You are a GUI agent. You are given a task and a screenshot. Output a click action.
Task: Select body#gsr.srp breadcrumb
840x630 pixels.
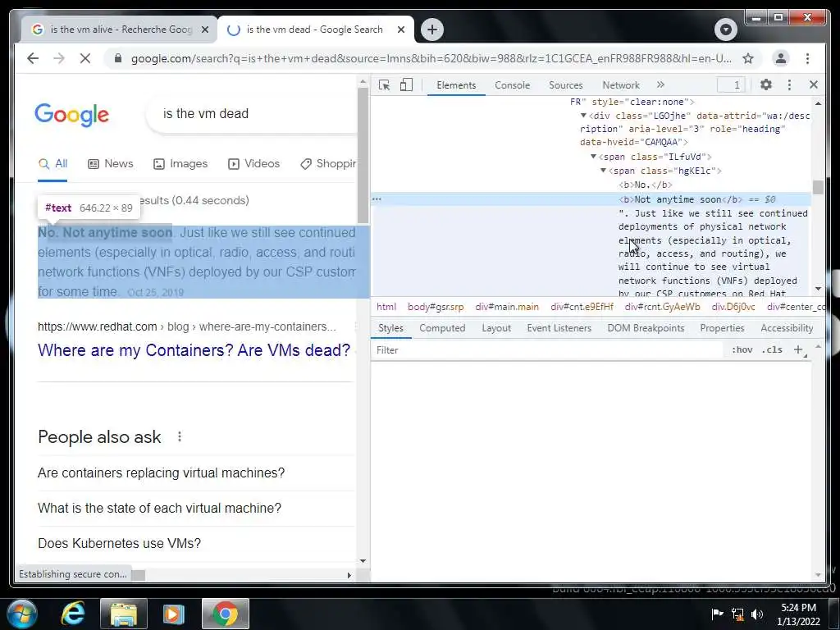[436, 307]
